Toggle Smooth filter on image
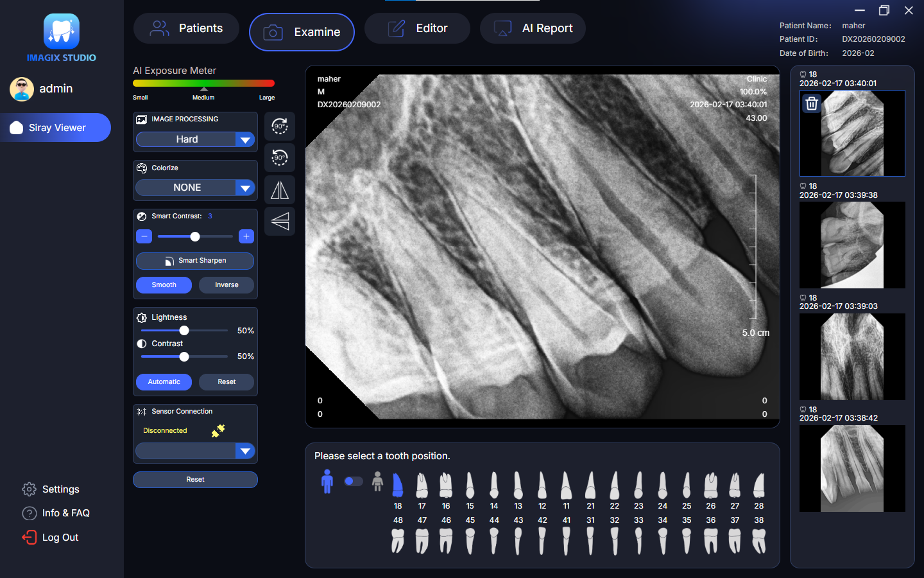 click(x=164, y=285)
